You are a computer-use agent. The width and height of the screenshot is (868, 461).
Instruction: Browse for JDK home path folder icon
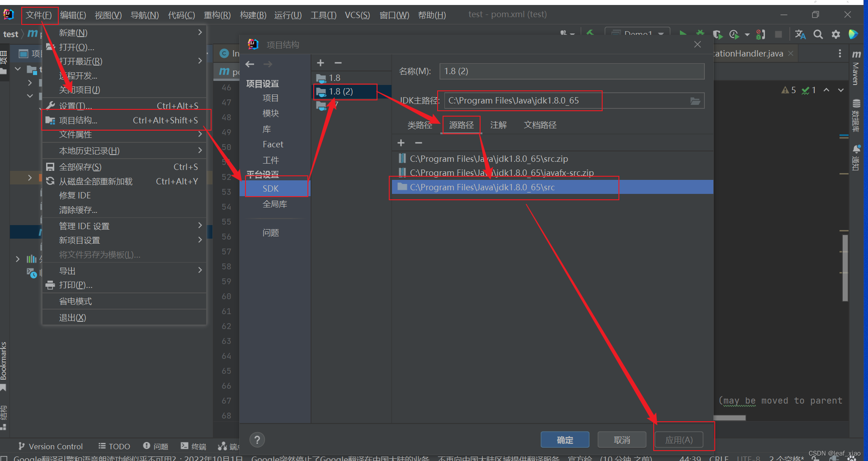tap(695, 101)
